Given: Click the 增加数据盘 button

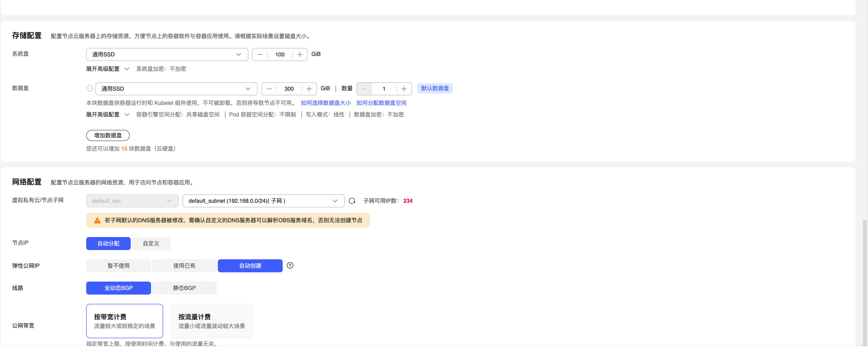Looking at the screenshot, I should click(x=108, y=135).
